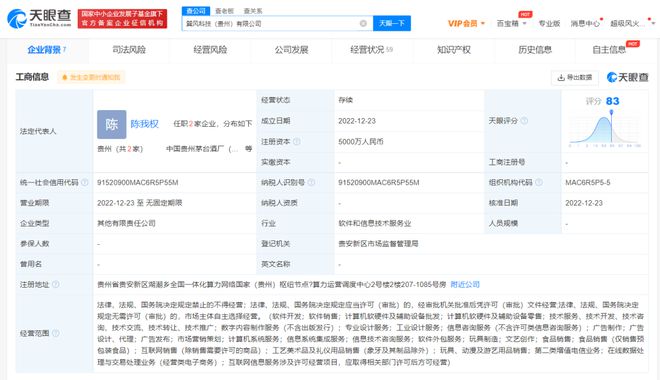Click the 天眼一下 search button
Screen dimensions: 660x380
pos(392,24)
